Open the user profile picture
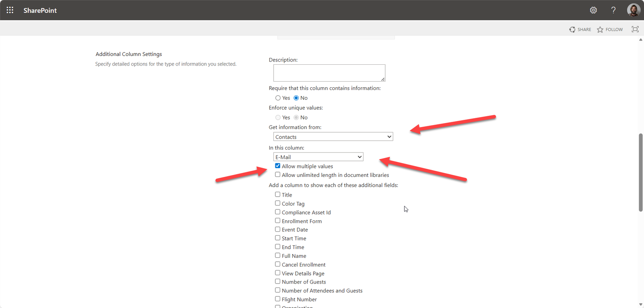Screen dimensions: 644x308 [634, 10]
